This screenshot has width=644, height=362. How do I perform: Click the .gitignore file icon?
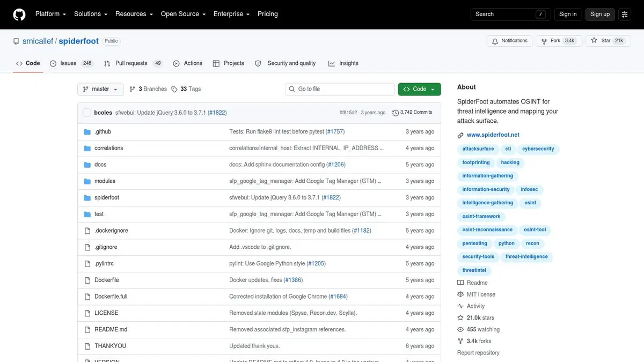[87, 247]
